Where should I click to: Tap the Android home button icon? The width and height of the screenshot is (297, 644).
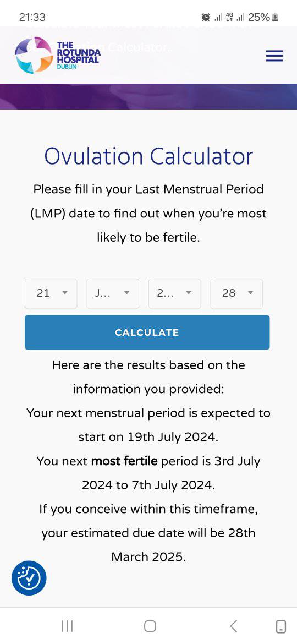click(x=150, y=626)
